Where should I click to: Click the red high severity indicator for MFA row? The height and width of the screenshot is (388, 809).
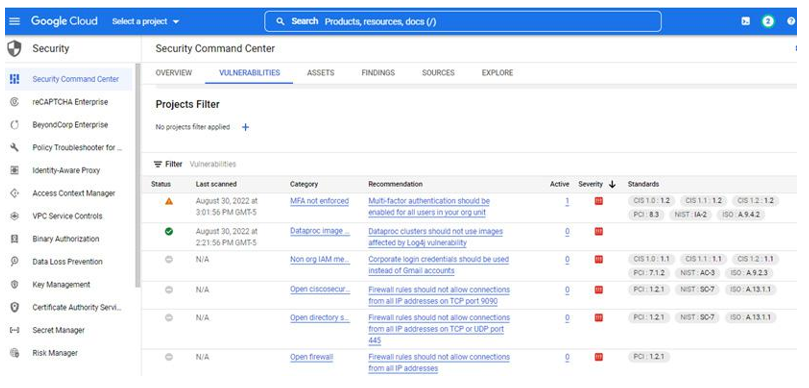pos(598,201)
